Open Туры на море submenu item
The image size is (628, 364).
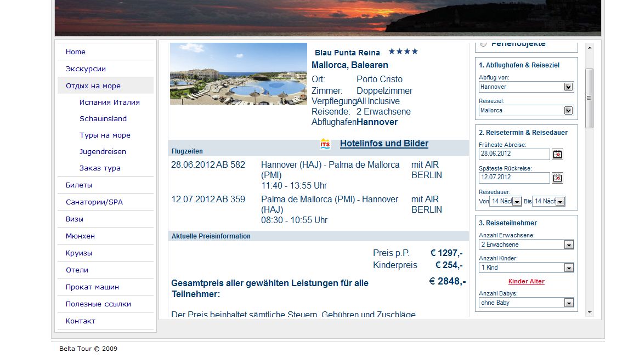105,135
